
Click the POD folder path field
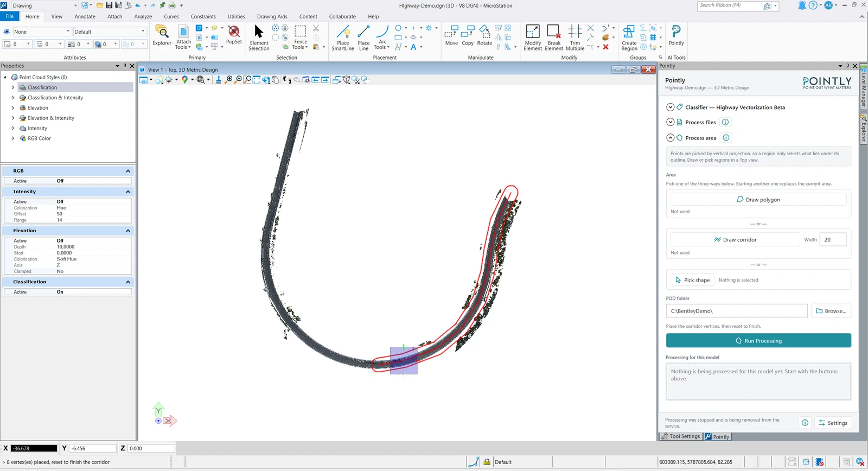click(737, 311)
